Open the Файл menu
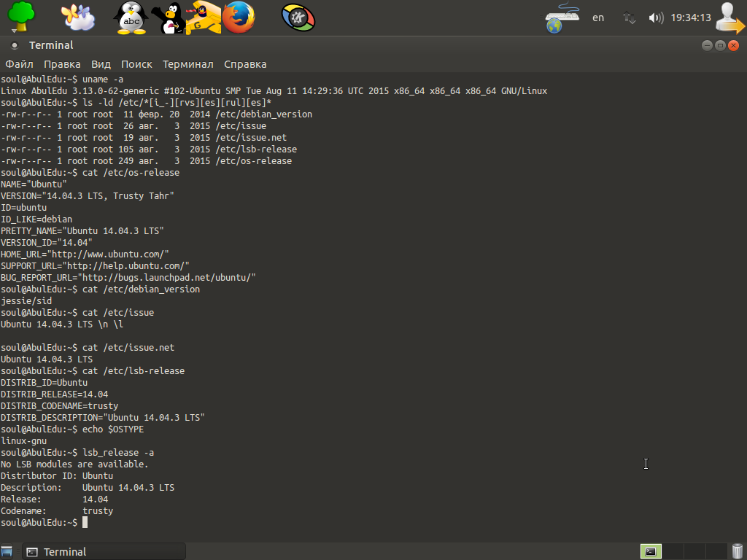The height and width of the screenshot is (560, 747). click(x=19, y=64)
